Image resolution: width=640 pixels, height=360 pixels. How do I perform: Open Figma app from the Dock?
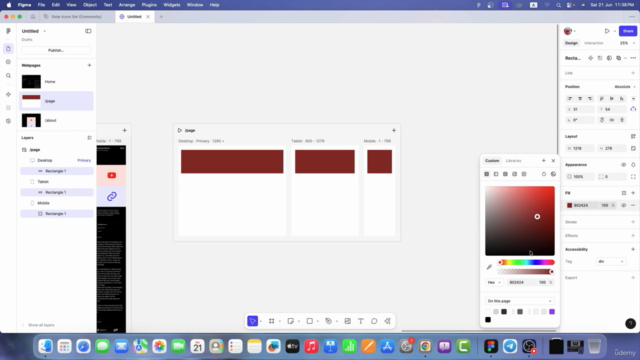pos(491,346)
